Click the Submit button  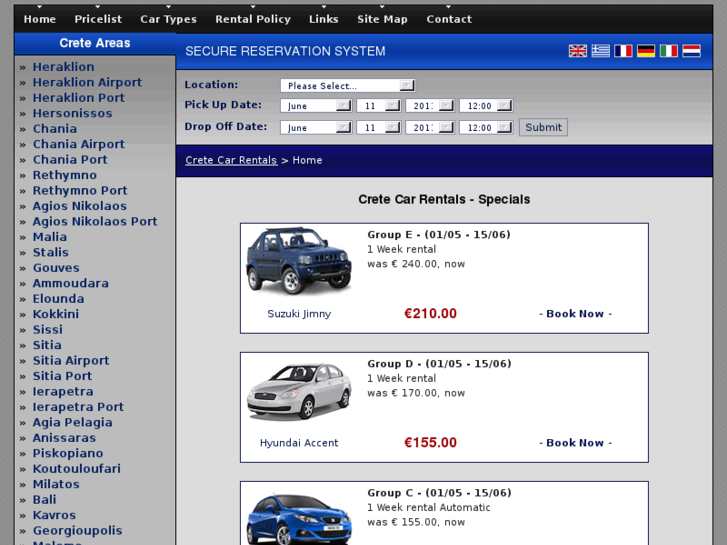click(543, 127)
